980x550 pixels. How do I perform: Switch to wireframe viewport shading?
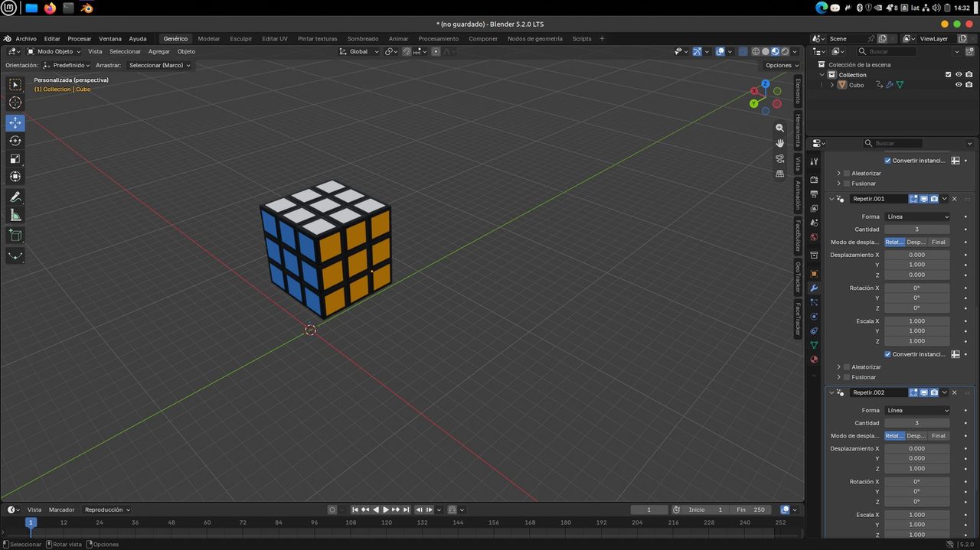pyautogui.click(x=756, y=51)
